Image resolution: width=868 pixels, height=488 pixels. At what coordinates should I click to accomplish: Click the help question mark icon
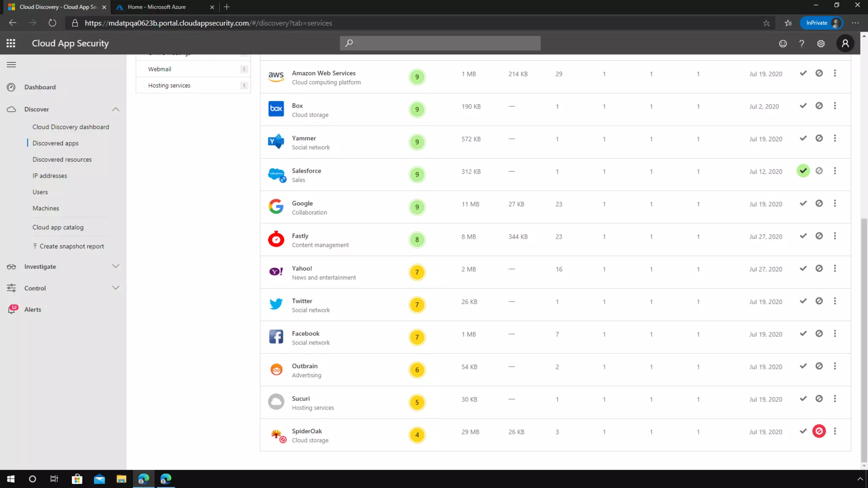coord(801,44)
